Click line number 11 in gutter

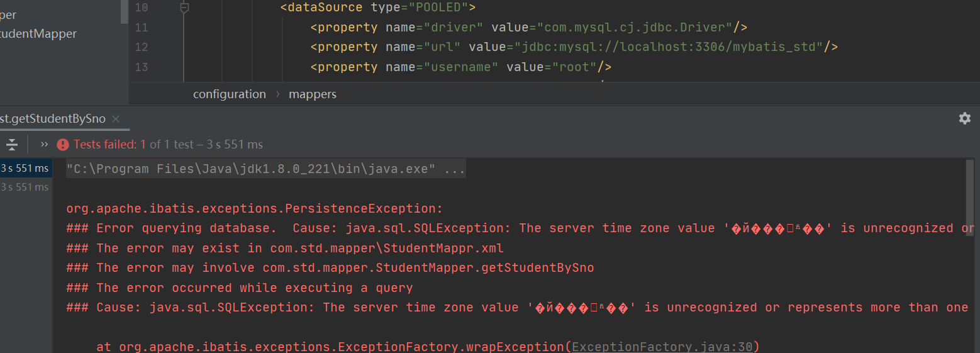[x=142, y=28]
